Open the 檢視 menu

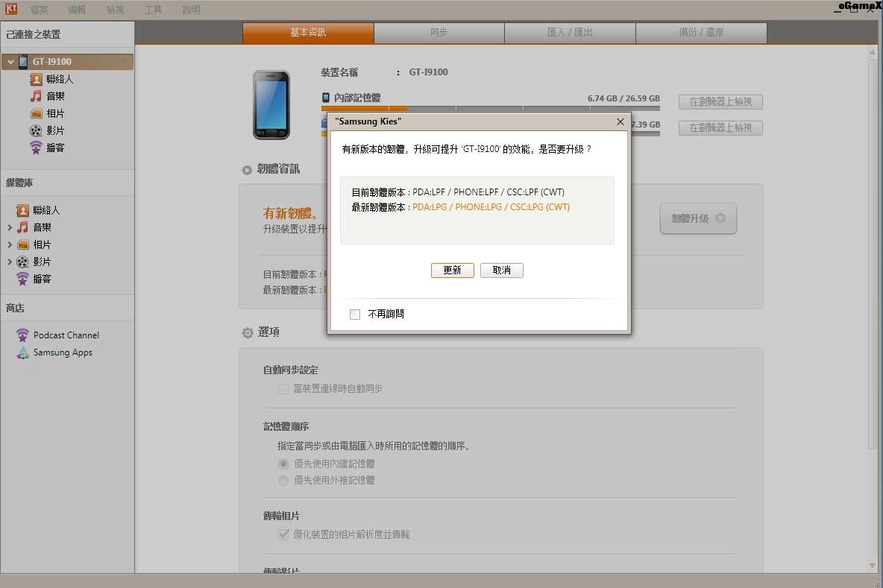115,10
